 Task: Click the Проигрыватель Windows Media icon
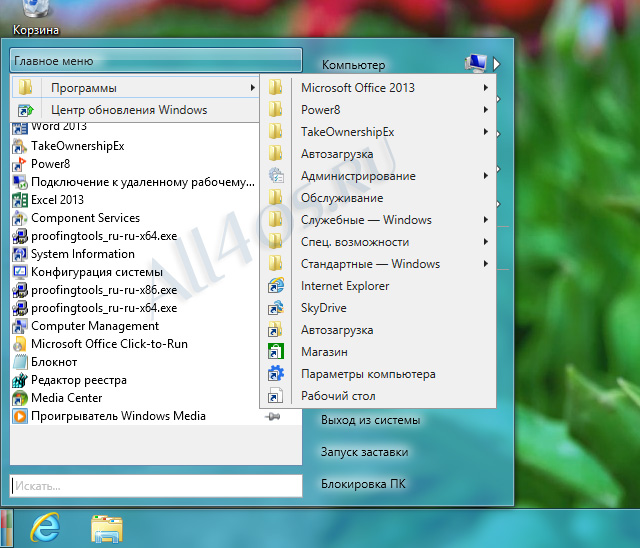click(x=20, y=416)
